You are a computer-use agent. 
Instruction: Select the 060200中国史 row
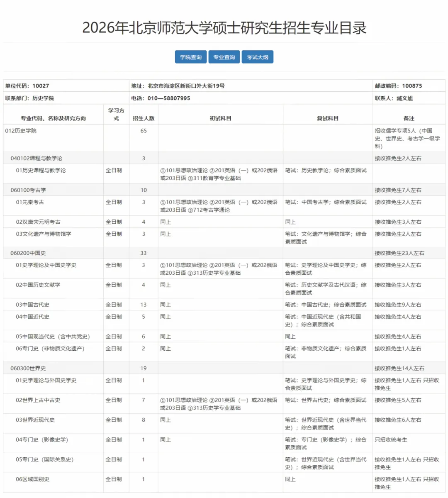coord(224,253)
